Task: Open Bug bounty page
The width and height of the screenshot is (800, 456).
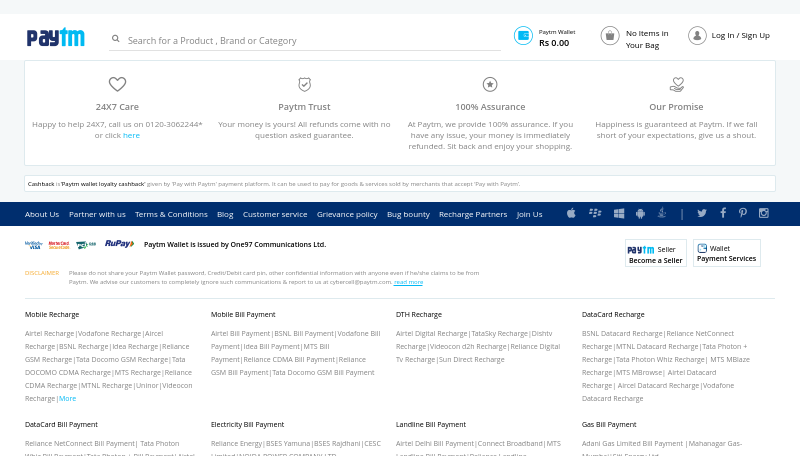Action: pyautogui.click(x=408, y=214)
